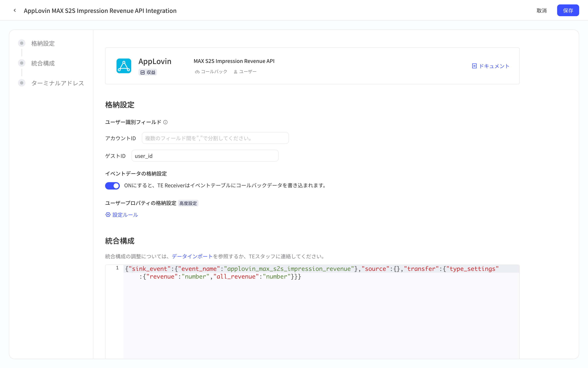Viewport: 588px width, 368px height.
Task: Save the integration with 保存 button
Action: click(568, 10)
